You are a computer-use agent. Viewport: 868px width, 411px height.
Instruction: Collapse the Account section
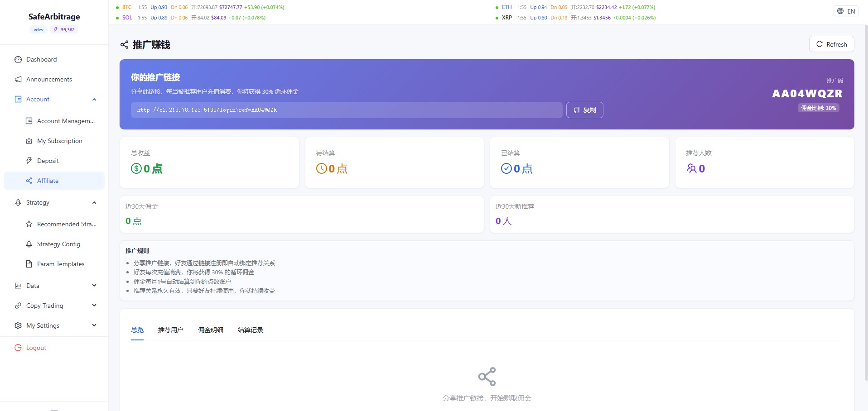pos(94,99)
